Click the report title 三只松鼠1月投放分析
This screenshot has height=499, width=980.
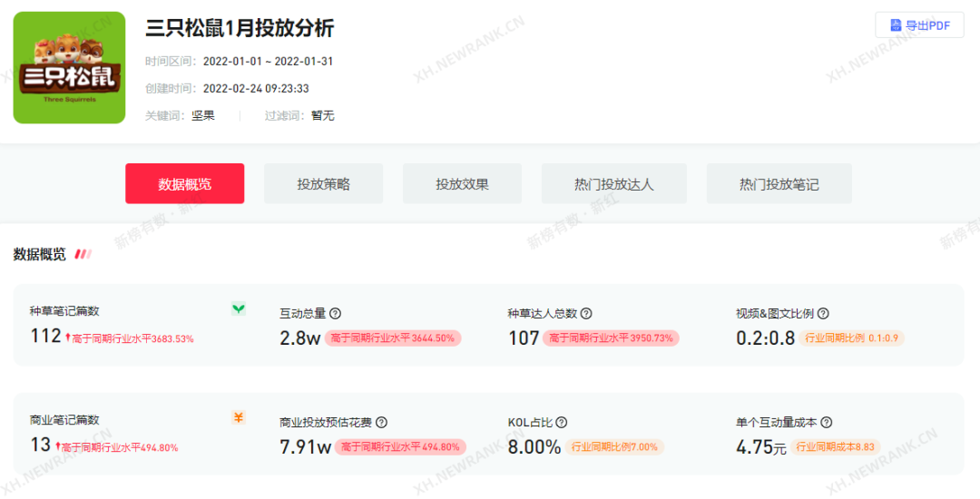coord(240,28)
